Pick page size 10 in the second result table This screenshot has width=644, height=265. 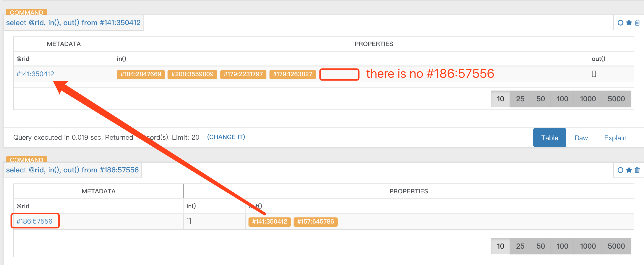(x=500, y=246)
